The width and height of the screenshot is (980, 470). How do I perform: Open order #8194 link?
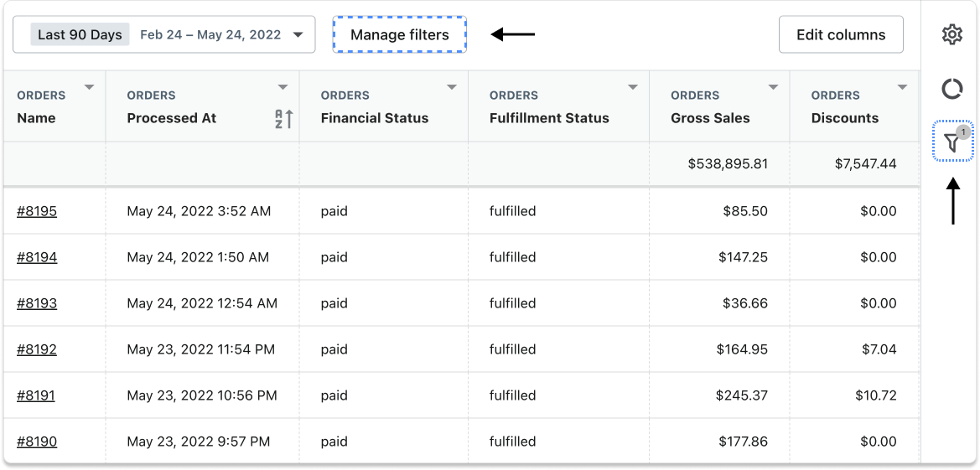(37, 257)
